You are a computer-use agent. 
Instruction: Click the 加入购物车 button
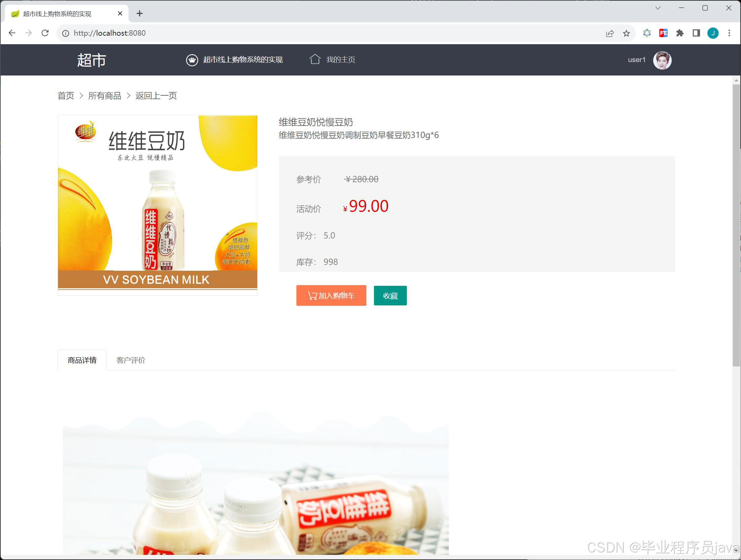pyautogui.click(x=331, y=295)
